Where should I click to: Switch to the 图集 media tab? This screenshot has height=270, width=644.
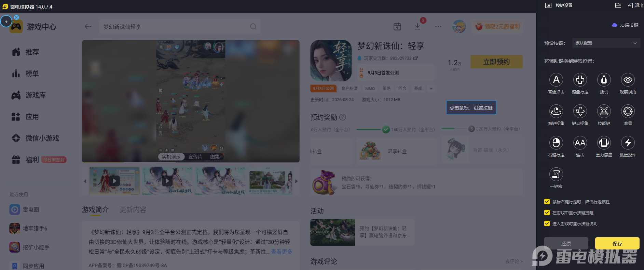pos(215,157)
